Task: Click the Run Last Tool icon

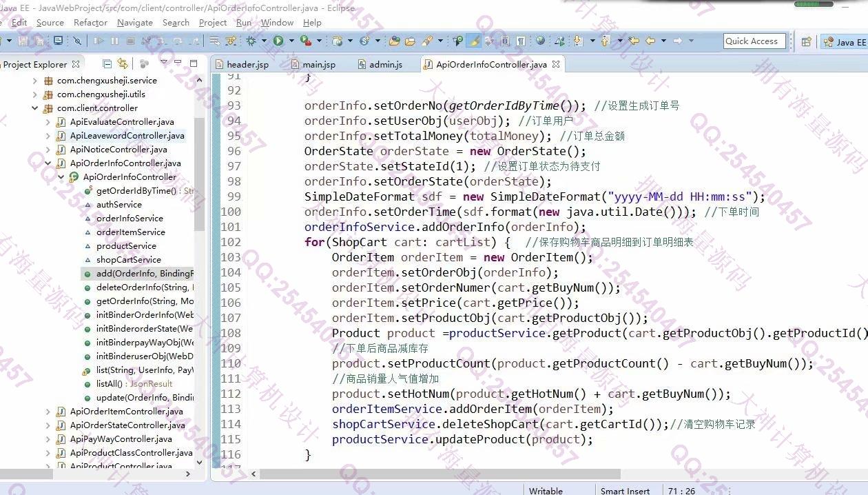Action: [x=306, y=41]
